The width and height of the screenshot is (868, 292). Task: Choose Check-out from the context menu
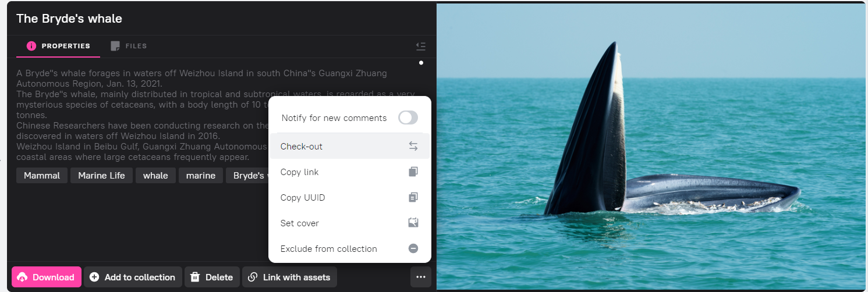click(x=301, y=147)
